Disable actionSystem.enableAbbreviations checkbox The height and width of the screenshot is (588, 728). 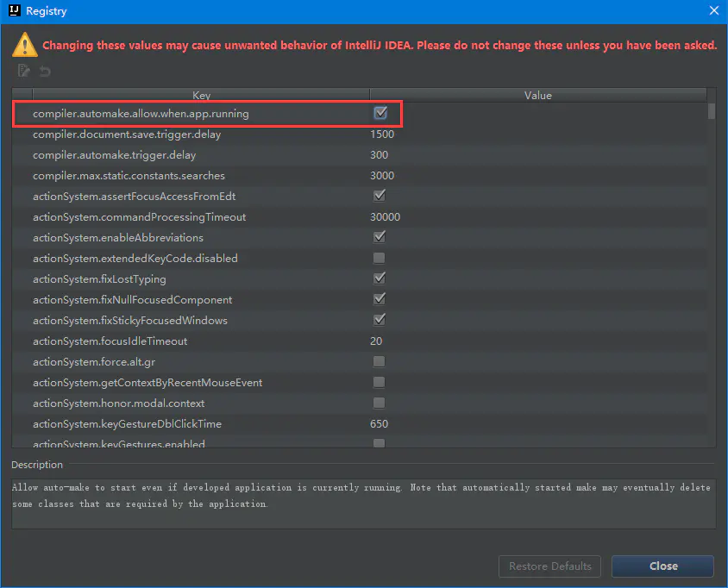[380, 237]
